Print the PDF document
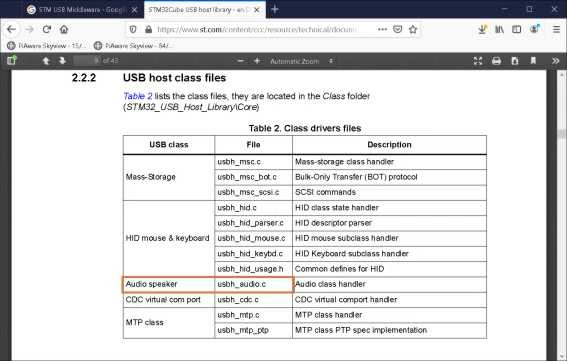The width and height of the screenshot is (567, 361). pos(496,61)
